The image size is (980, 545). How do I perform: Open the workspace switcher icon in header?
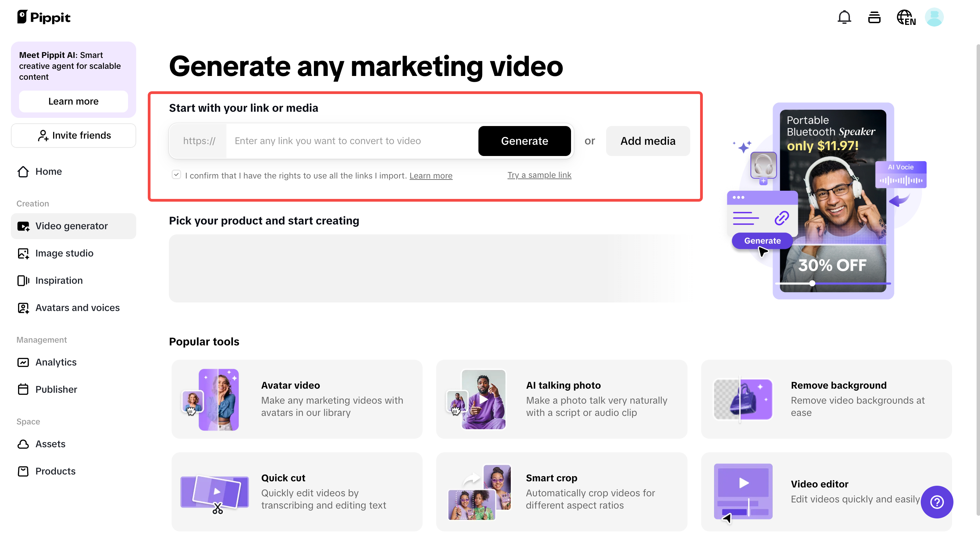[874, 17]
